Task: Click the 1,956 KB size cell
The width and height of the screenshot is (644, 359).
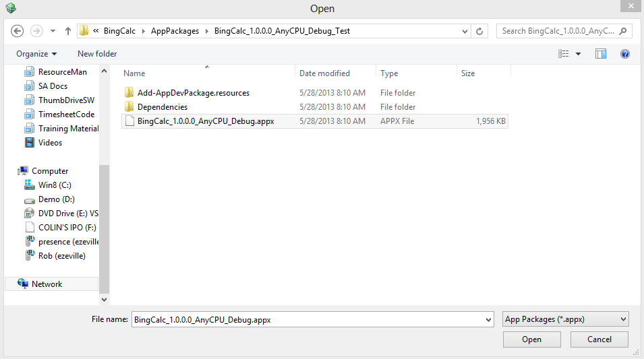Action: pos(490,121)
